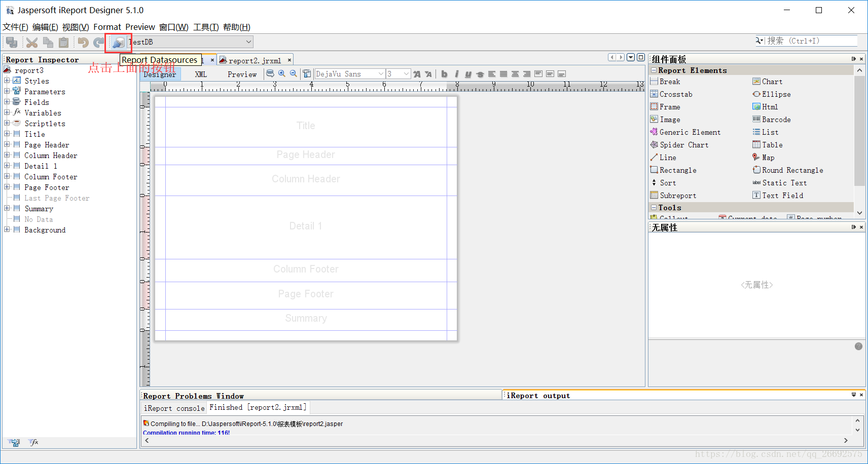Collapse the Report Elements palette section
The height and width of the screenshot is (464, 868).
point(654,70)
